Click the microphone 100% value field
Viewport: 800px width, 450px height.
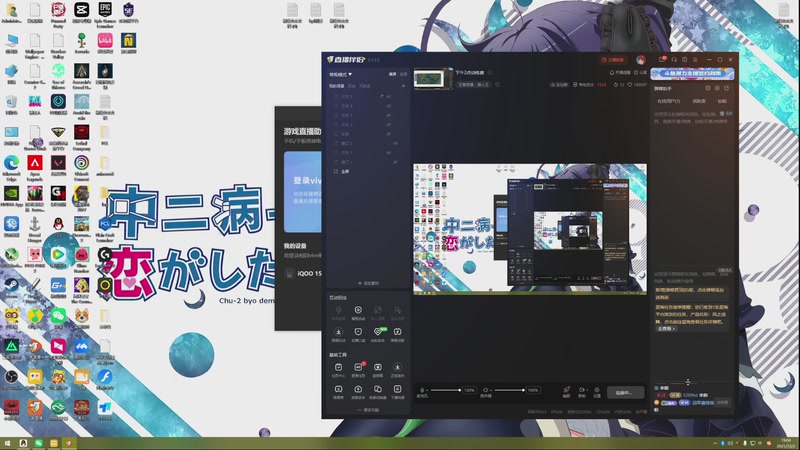pos(469,390)
